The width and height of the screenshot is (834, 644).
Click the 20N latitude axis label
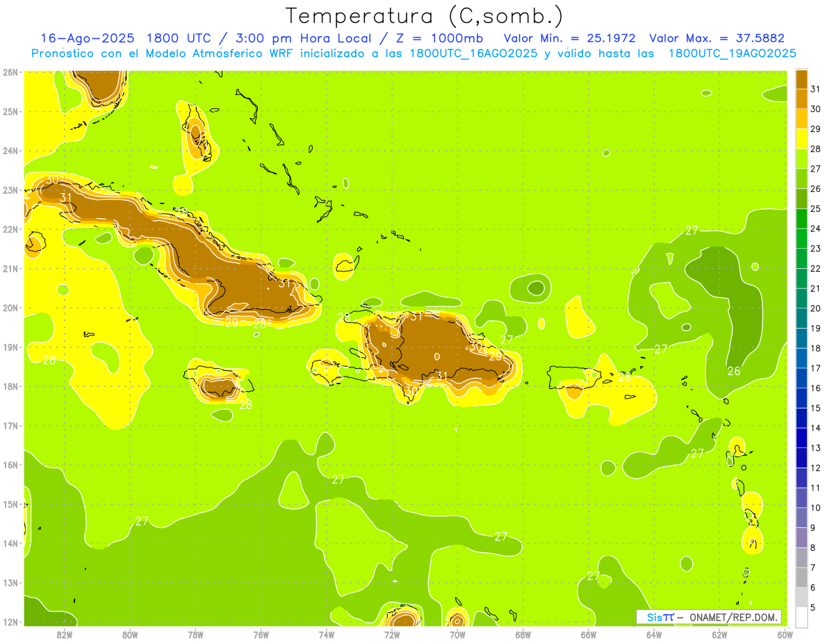coord(10,308)
